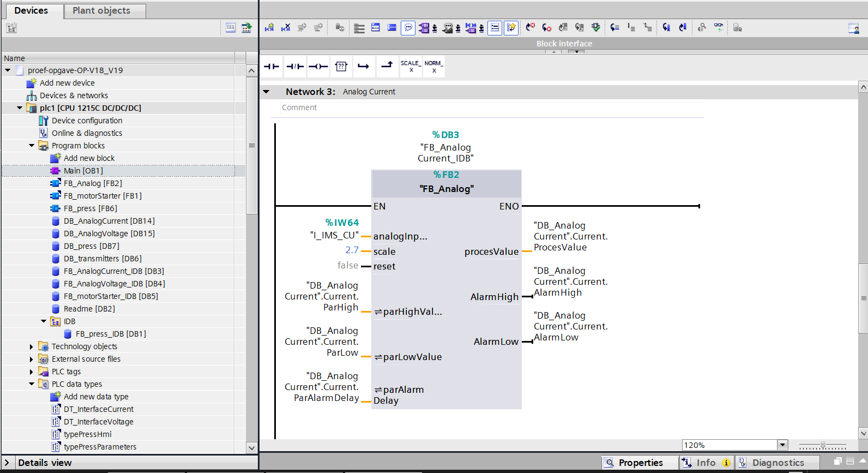Expand the External source files folder

click(x=32, y=359)
